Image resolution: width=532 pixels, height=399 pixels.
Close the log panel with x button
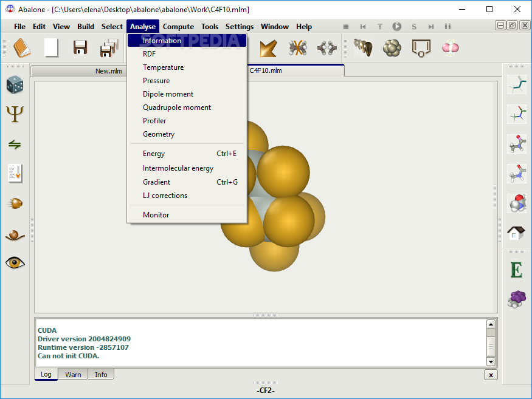click(x=491, y=375)
